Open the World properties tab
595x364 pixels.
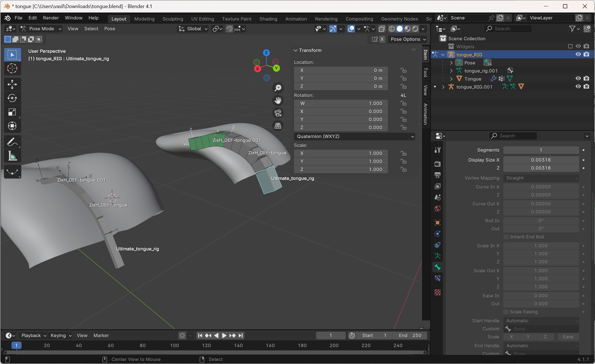[x=438, y=209]
